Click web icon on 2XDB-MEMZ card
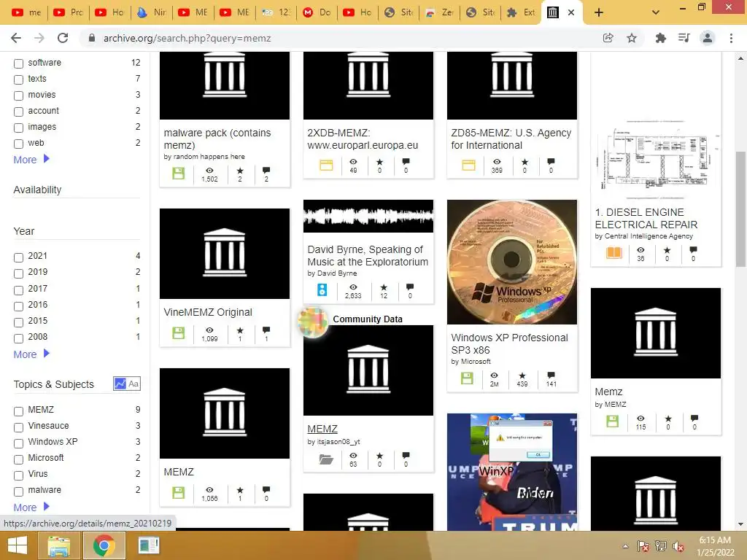 [x=326, y=166]
